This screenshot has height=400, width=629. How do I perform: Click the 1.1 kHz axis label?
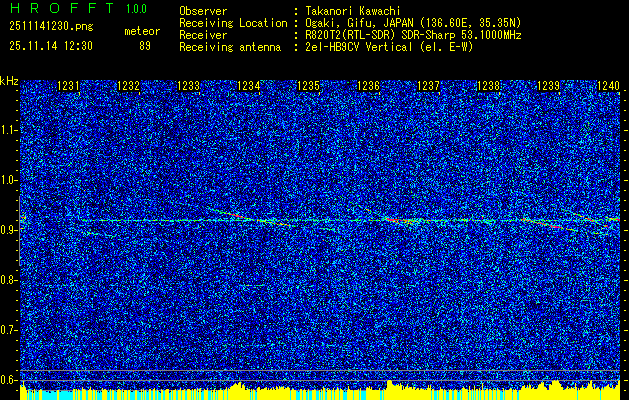[x=8, y=130]
